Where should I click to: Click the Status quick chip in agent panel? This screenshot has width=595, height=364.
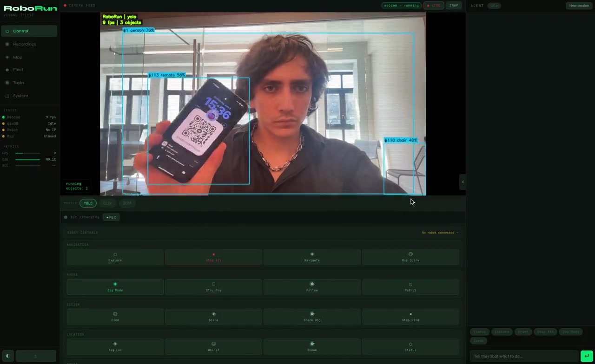click(x=480, y=332)
